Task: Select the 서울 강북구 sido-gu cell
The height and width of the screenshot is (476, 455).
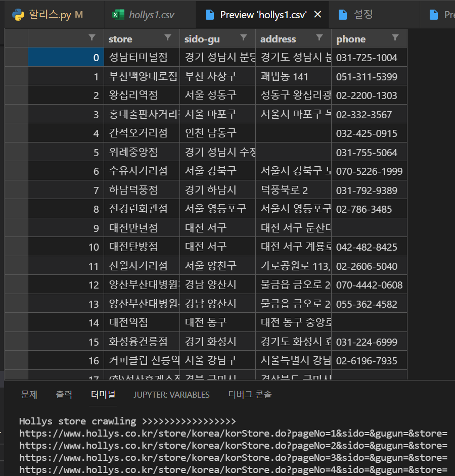Action: click(217, 171)
